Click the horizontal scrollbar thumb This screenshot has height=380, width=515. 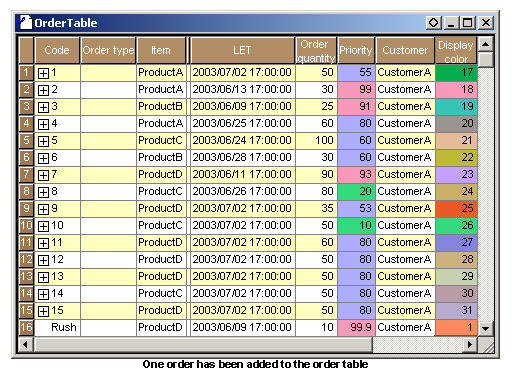point(203,344)
